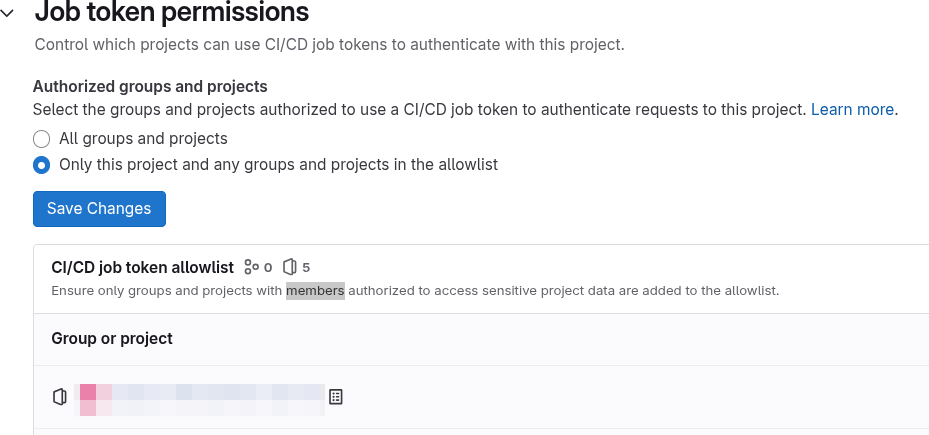The image size is (929, 435).
Task: Select Only this project and allowlist radio
Action: point(41,165)
